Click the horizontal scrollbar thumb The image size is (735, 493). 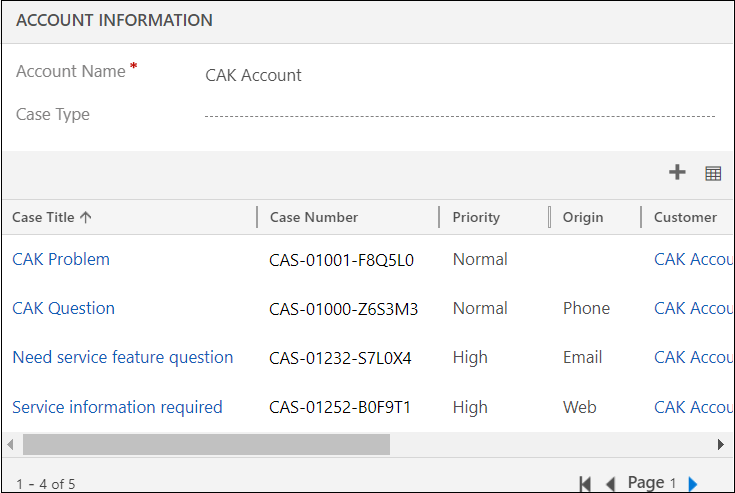click(x=206, y=444)
